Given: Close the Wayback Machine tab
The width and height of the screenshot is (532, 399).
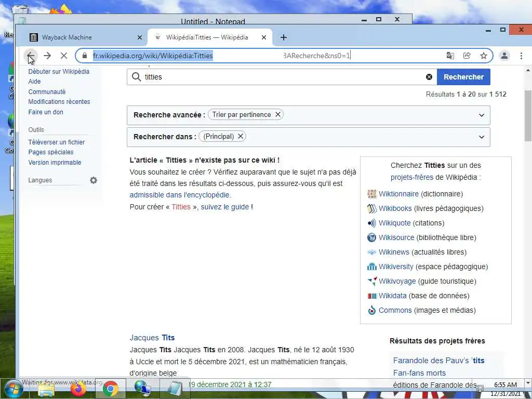Looking at the screenshot, I should [139, 37].
